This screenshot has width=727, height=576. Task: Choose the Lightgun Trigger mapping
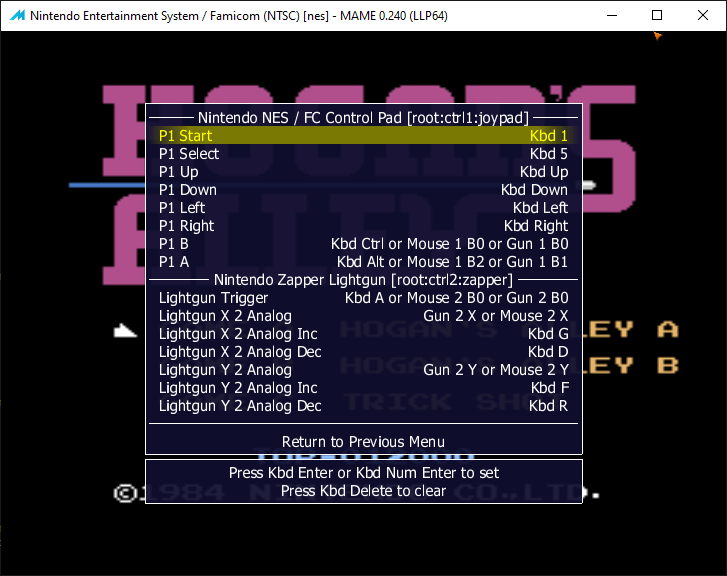pyautogui.click(x=363, y=298)
